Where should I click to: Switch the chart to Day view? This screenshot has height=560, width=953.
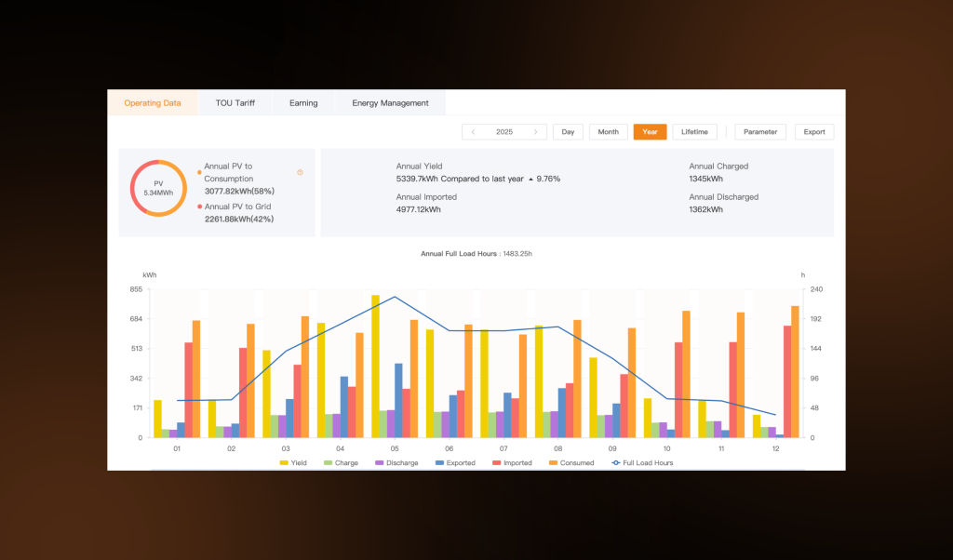[568, 131]
